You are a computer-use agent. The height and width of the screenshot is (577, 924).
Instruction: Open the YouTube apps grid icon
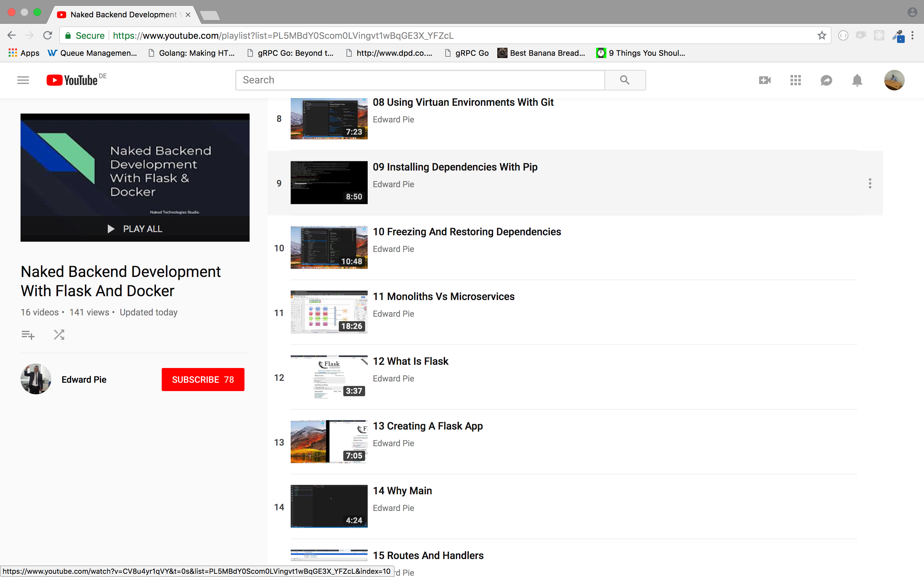coord(795,80)
